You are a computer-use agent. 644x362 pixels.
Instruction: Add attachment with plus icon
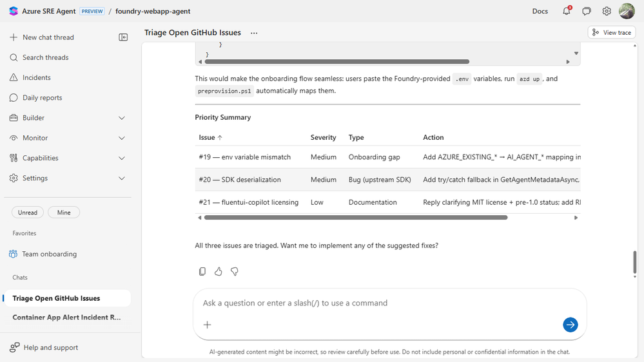tap(208, 325)
